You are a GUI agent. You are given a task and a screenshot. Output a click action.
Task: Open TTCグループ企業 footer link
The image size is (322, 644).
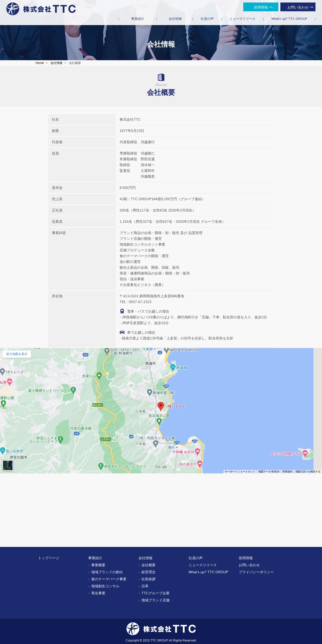(x=155, y=593)
